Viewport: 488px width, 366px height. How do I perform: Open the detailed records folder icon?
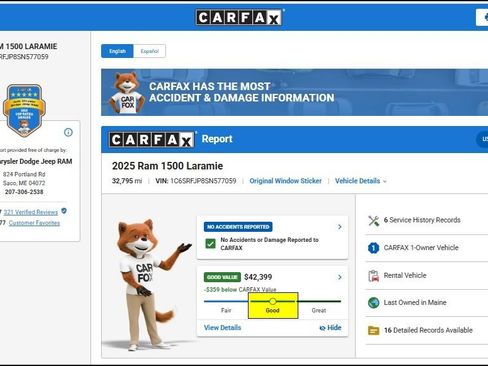click(x=374, y=330)
